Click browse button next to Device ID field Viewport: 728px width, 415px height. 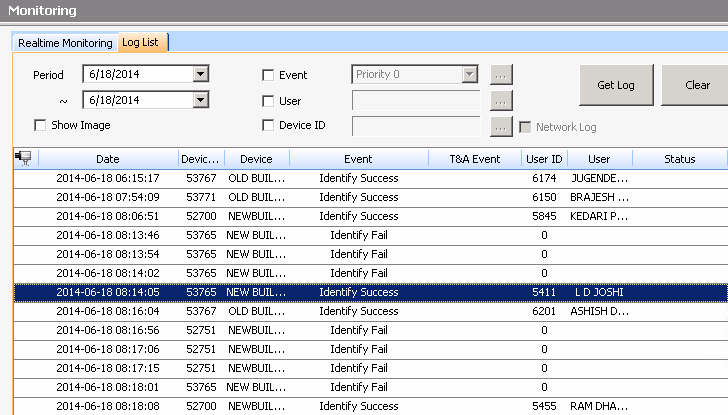pos(502,126)
